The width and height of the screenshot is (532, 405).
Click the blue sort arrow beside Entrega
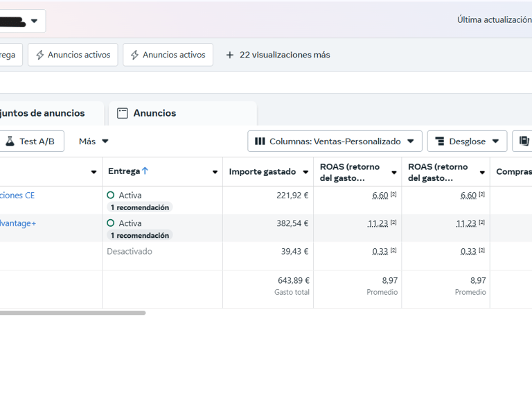pyautogui.click(x=145, y=171)
